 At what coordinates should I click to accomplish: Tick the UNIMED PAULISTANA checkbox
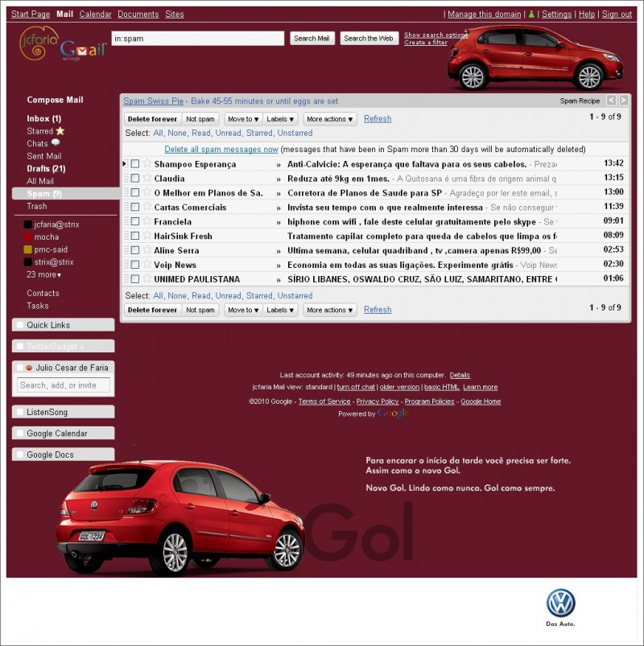click(134, 279)
